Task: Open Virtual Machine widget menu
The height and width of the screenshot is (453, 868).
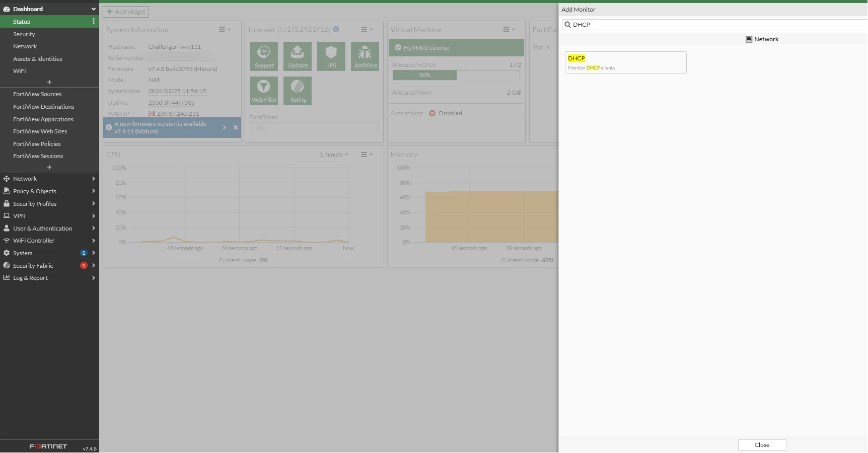Action: point(509,29)
